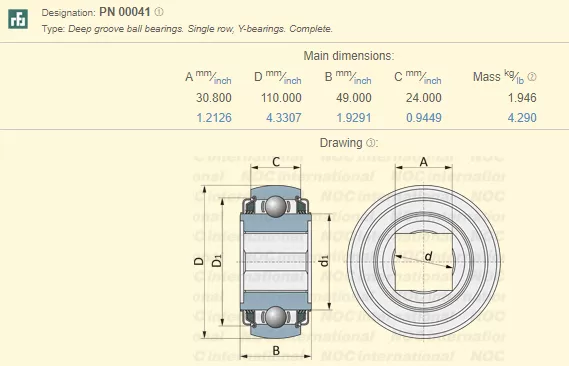Select the C mm/inch column header
Viewport: 569px width, 366px height.
tap(418, 77)
